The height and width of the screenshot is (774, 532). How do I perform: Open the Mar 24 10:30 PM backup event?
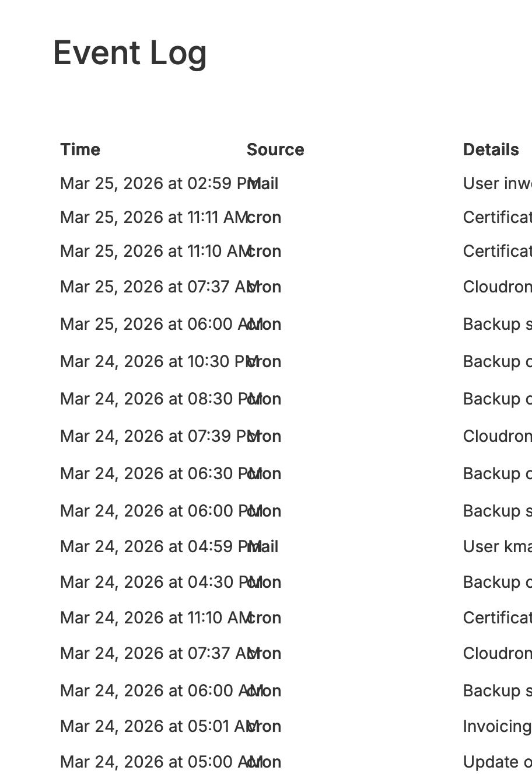497,362
